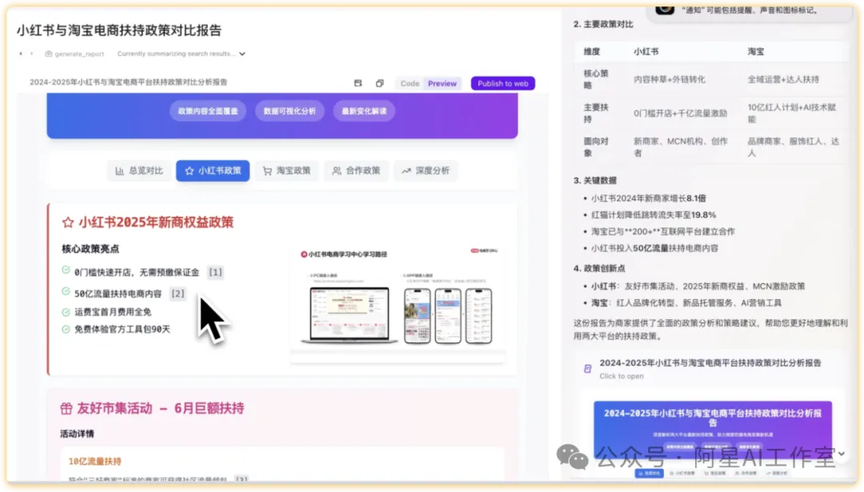The width and height of the screenshot is (864, 492).
Task: Open the 合作政策 tab
Action: click(x=356, y=171)
